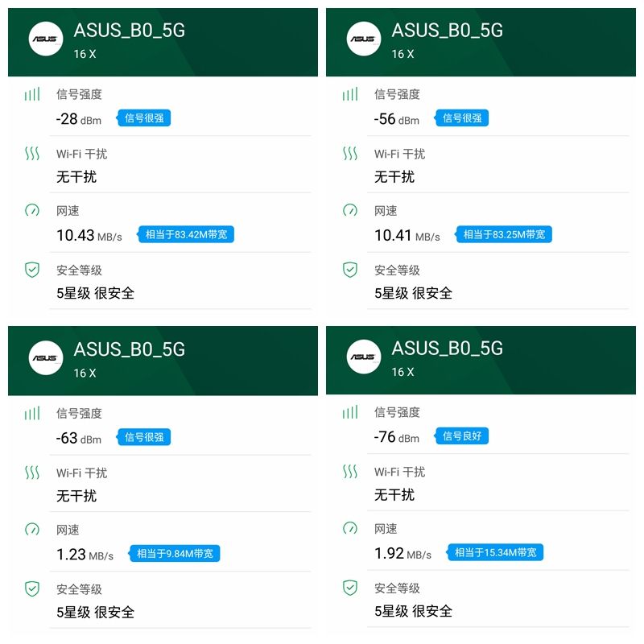
Task: Click ASUS logo in the -28 dBm panel
Action: point(46,39)
